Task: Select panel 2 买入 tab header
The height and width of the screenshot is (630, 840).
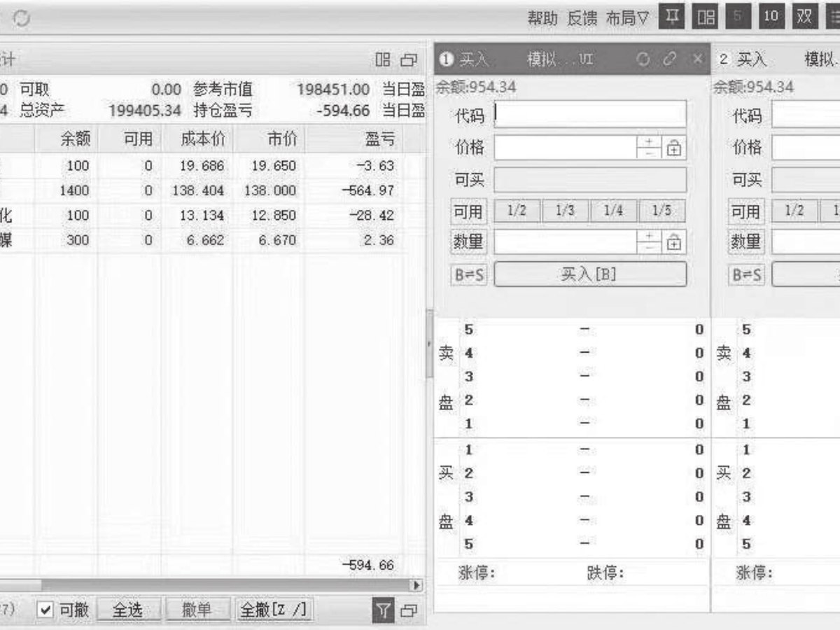Action: [x=751, y=60]
